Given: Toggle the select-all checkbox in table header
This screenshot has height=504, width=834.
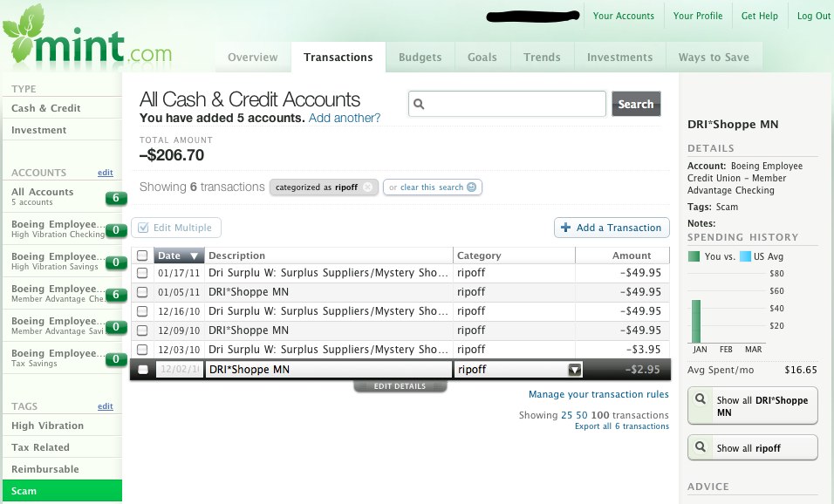Looking at the screenshot, I should pos(142,255).
